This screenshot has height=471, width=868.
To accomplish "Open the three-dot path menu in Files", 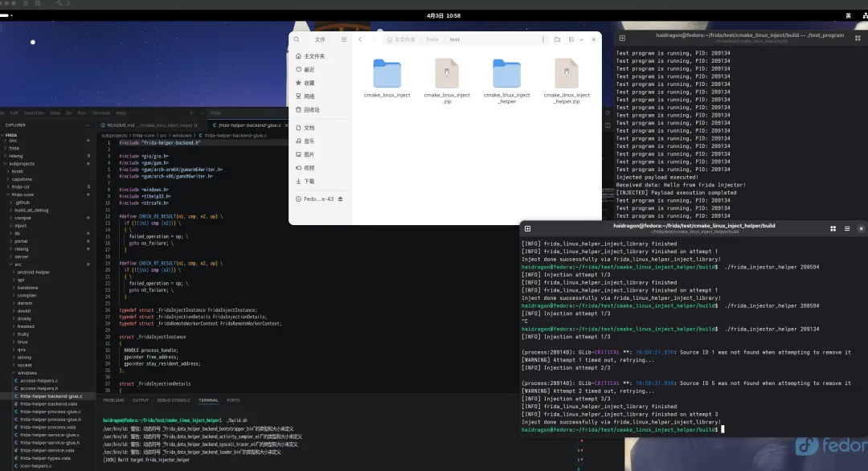I will (x=543, y=40).
